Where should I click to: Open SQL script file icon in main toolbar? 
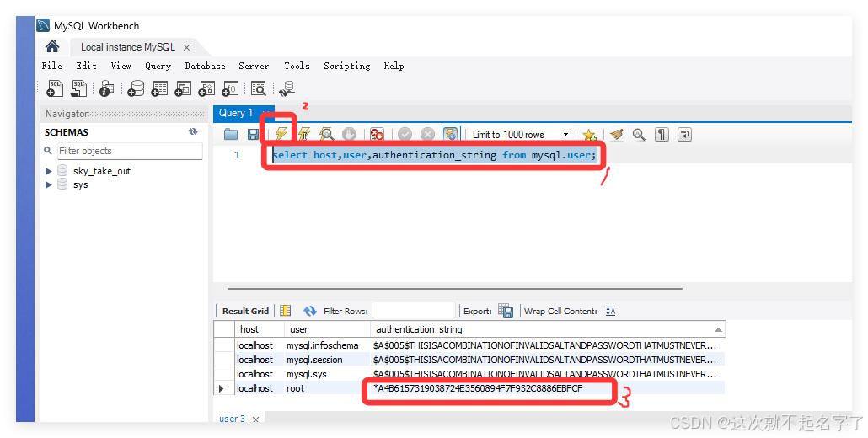click(x=79, y=88)
